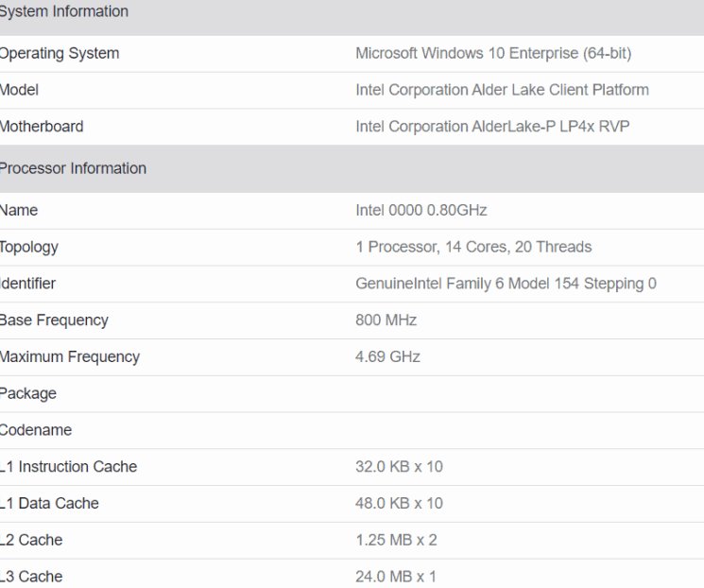Click the 'Package' row label
Screen dimensions: 704x588
[27, 394]
